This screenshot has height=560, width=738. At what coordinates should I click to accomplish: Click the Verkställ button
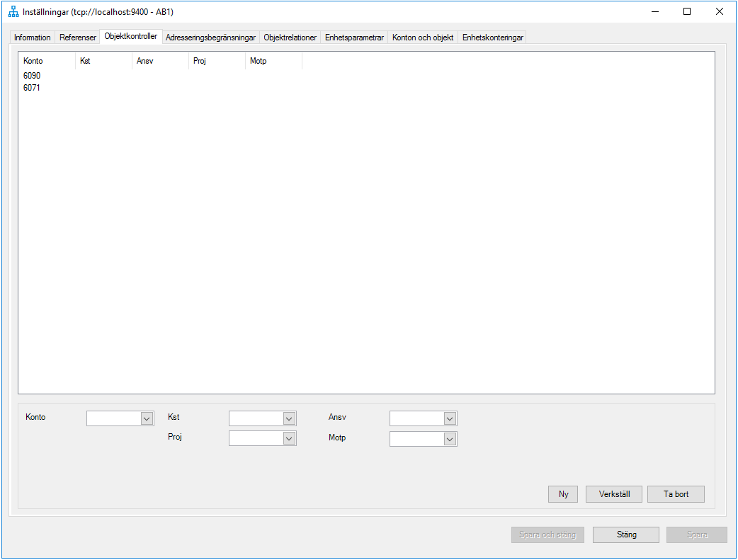(x=613, y=493)
